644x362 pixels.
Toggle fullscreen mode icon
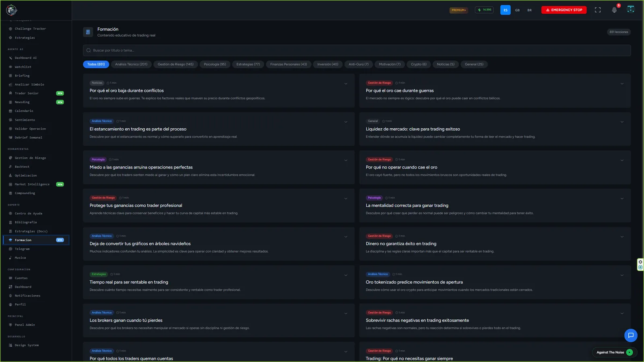(598, 10)
